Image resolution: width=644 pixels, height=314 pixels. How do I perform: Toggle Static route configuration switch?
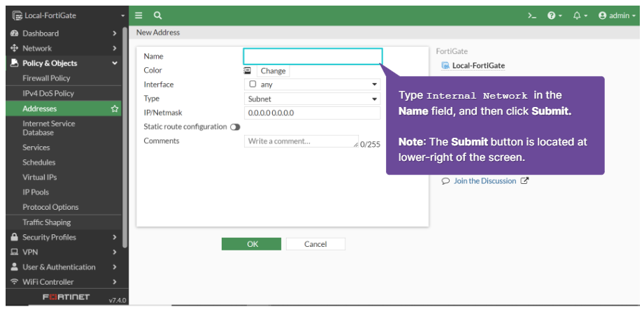[235, 127]
